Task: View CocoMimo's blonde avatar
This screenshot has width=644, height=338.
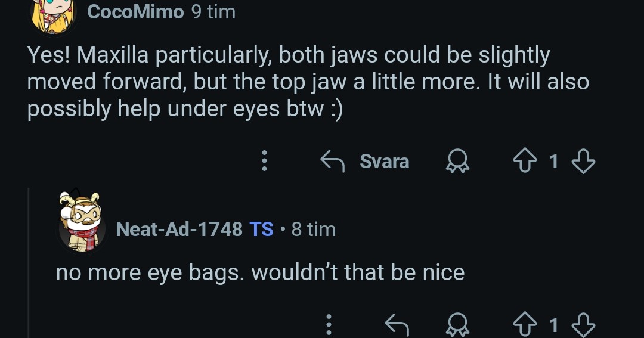Action: [54, 15]
